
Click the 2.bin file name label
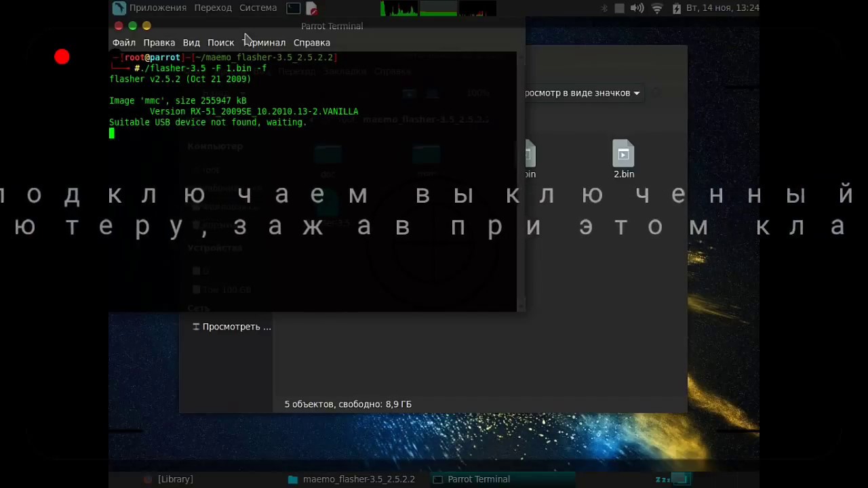(624, 174)
